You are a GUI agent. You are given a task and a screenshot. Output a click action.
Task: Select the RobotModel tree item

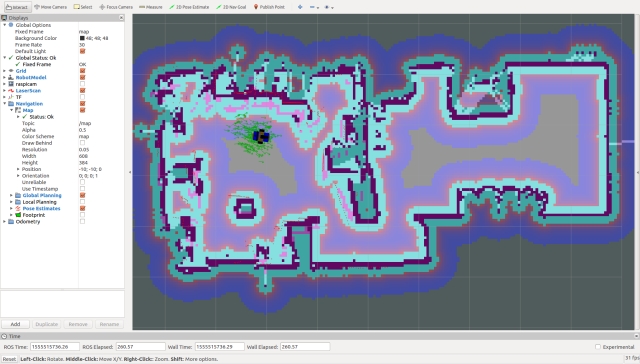[x=31, y=78]
